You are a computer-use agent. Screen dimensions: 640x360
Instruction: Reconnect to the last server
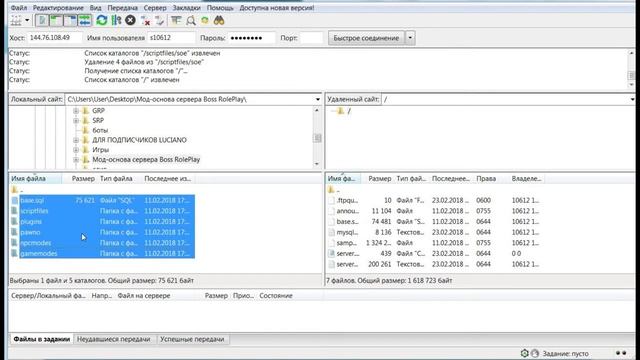(160, 20)
